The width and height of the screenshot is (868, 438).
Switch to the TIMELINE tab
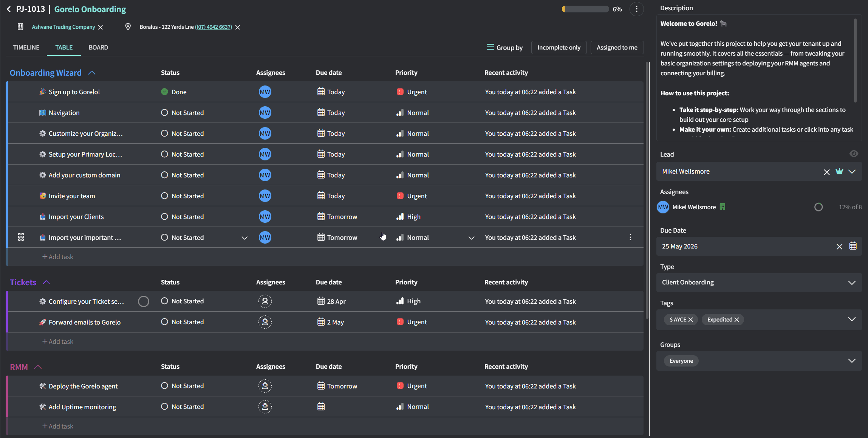pos(26,47)
